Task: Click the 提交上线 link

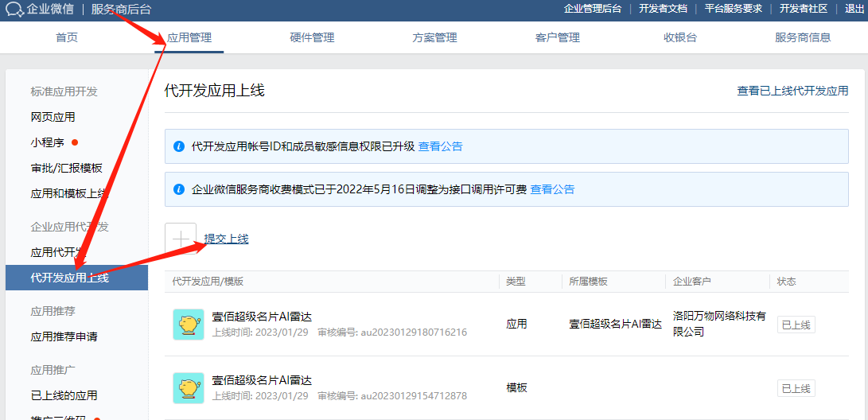Action: (x=227, y=239)
